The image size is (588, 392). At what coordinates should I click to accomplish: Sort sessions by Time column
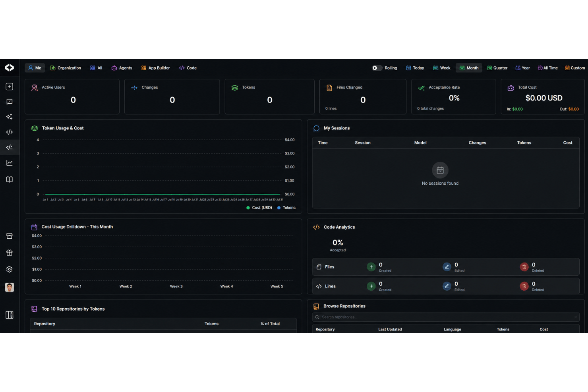tap(323, 143)
